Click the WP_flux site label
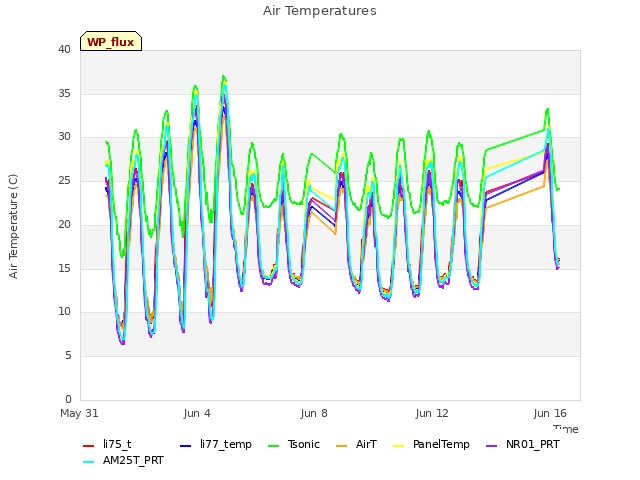The image size is (640, 480). [111, 42]
